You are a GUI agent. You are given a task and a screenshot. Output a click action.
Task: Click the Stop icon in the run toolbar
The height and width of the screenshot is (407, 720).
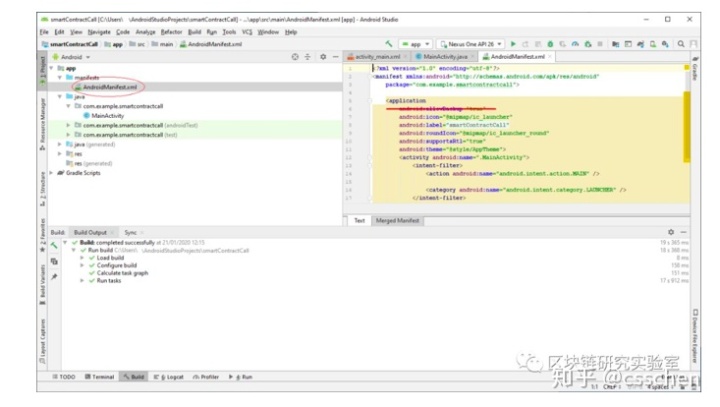pos(600,44)
